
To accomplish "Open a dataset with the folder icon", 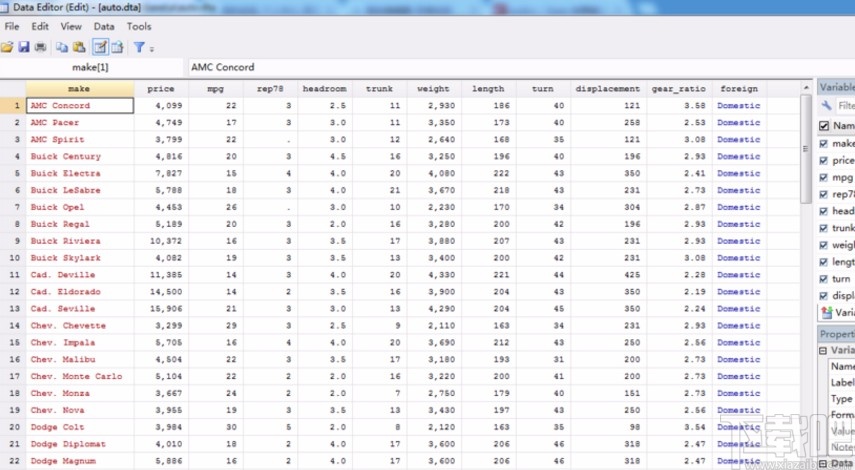I will point(7,47).
